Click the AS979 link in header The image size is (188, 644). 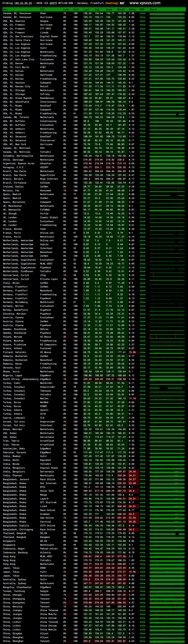tap(53, 3)
